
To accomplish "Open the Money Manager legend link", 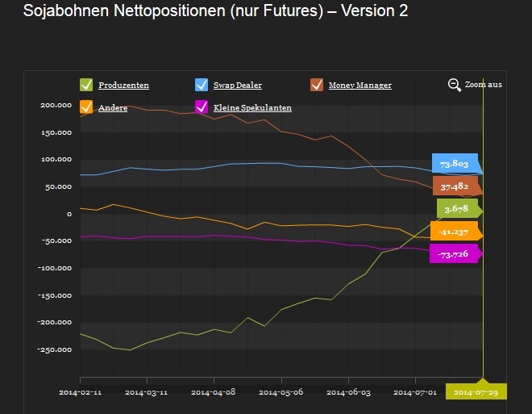I will pyautogui.click(x=360, y=86).
